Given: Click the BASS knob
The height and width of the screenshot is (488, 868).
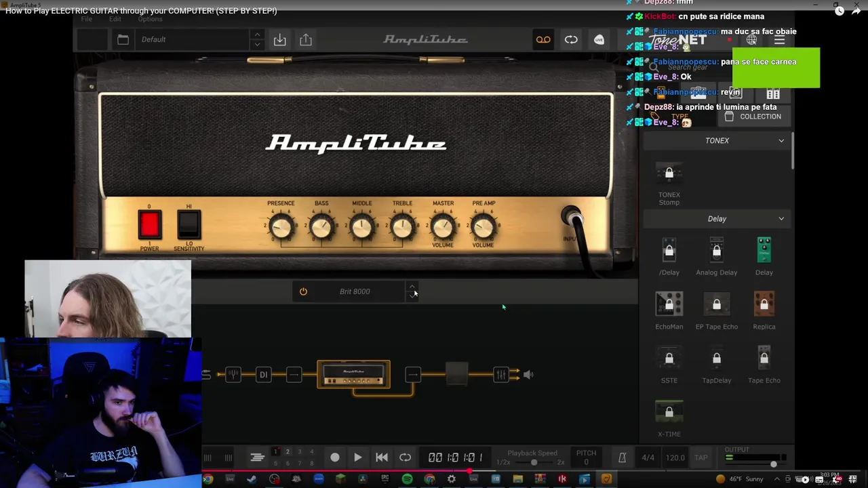Looking at the screenshot, I should coord(321,227).
